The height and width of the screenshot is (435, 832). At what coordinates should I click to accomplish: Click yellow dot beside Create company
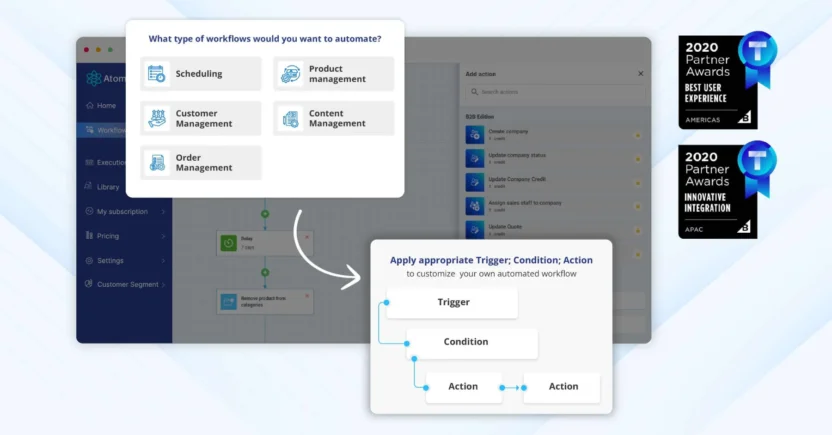point(638,136)
